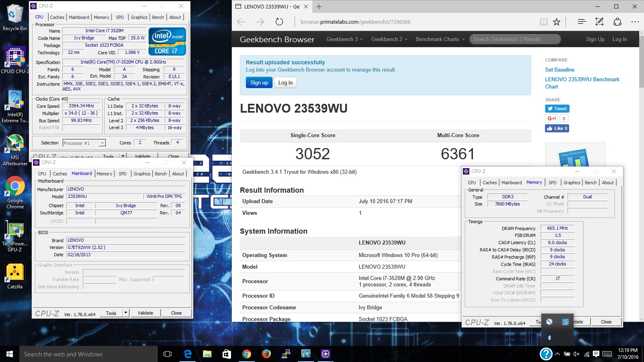Switch to Caches tab in top CPU-Z window
Screen dimensions: 644x362
(57, 17)
